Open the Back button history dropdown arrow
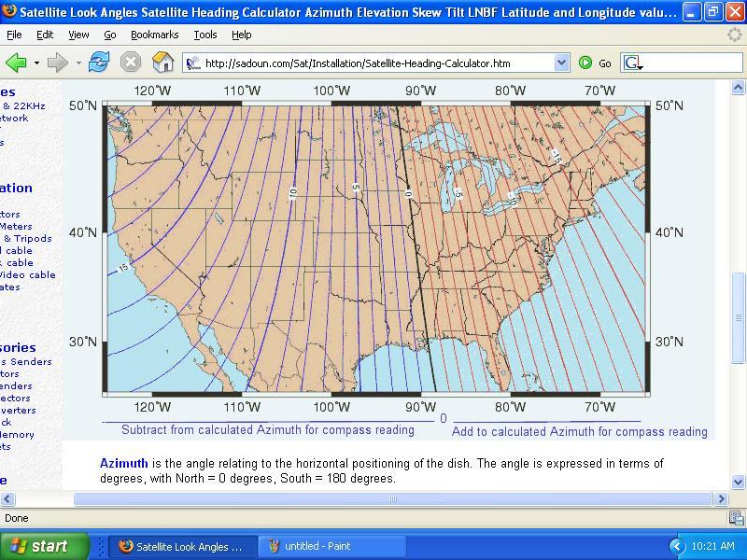 click(x=36, y=63)
